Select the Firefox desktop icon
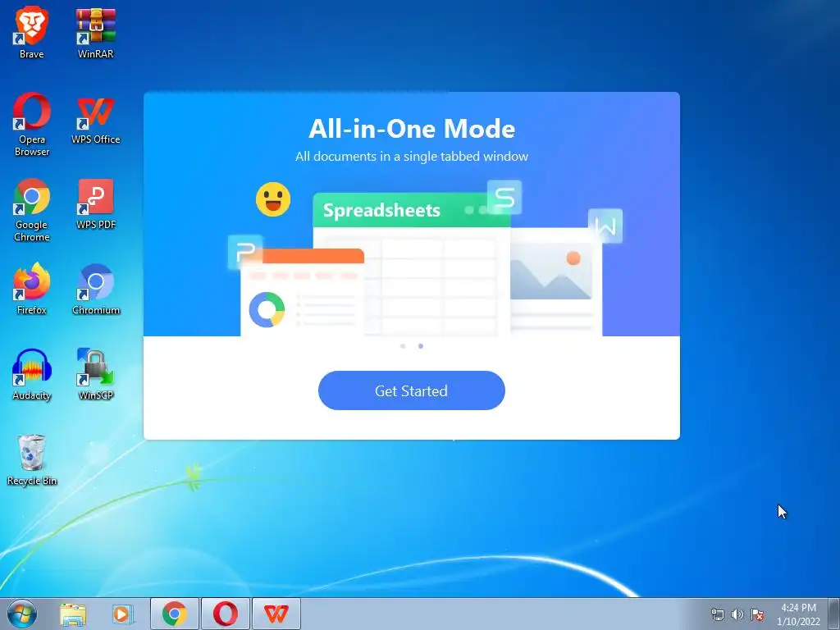This screenshot has height=630, width=840. click(x=32, y=290)
